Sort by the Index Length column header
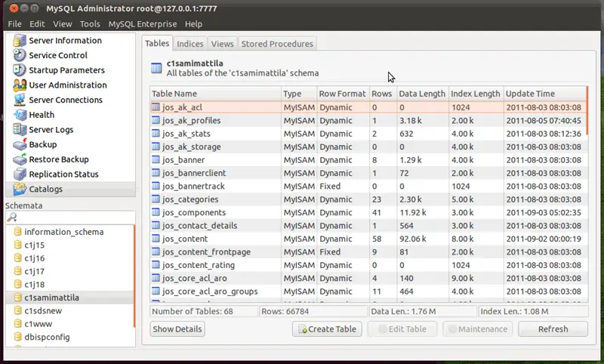Screen dimensions: 604x364 tap(476, 94)
